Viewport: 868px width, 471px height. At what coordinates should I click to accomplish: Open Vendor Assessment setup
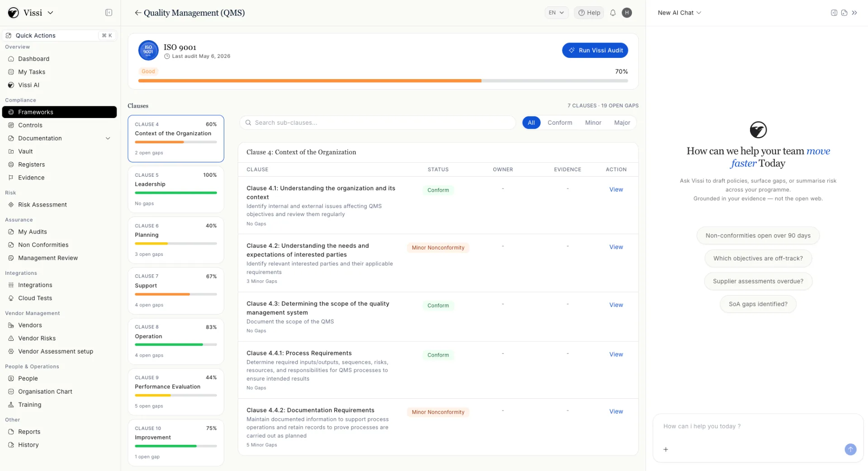click(59, 351)
